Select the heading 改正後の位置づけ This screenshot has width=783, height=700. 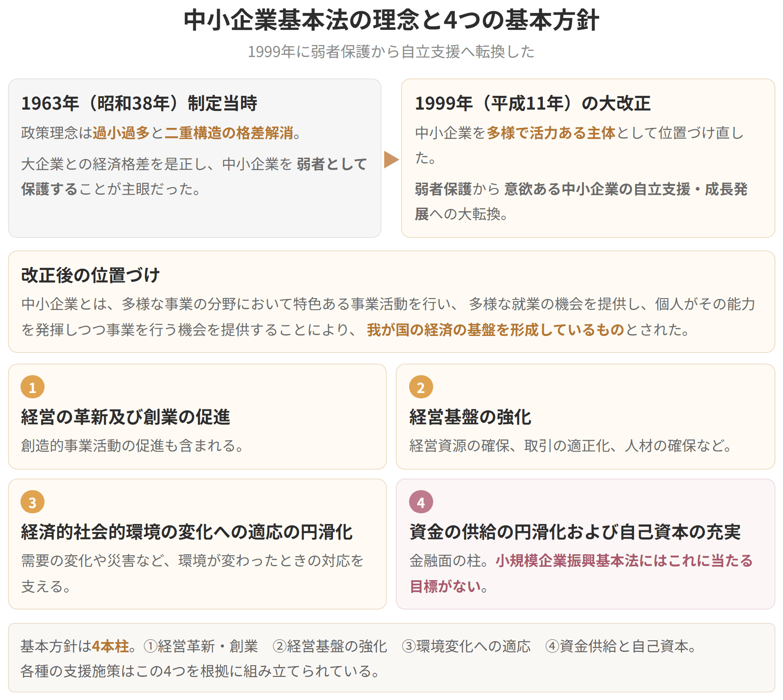tap(90, 275)
